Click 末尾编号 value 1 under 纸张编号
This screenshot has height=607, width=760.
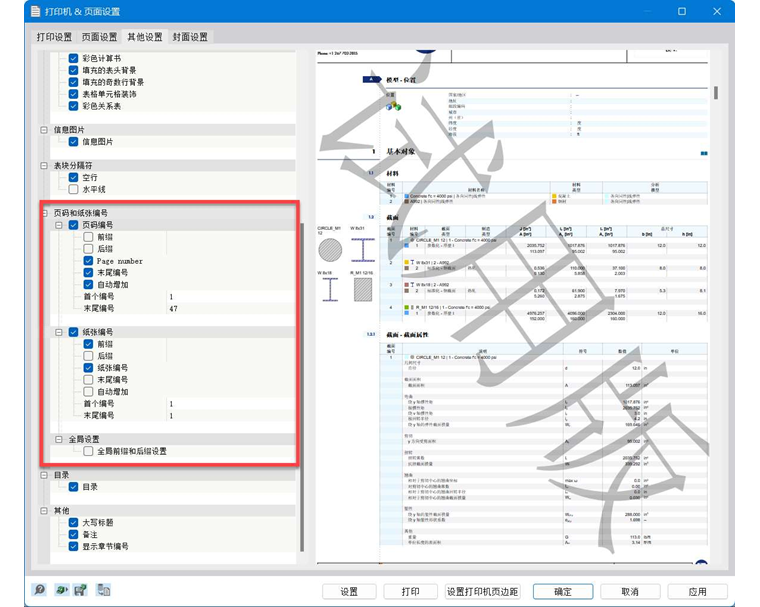click(x=231, y=415)
